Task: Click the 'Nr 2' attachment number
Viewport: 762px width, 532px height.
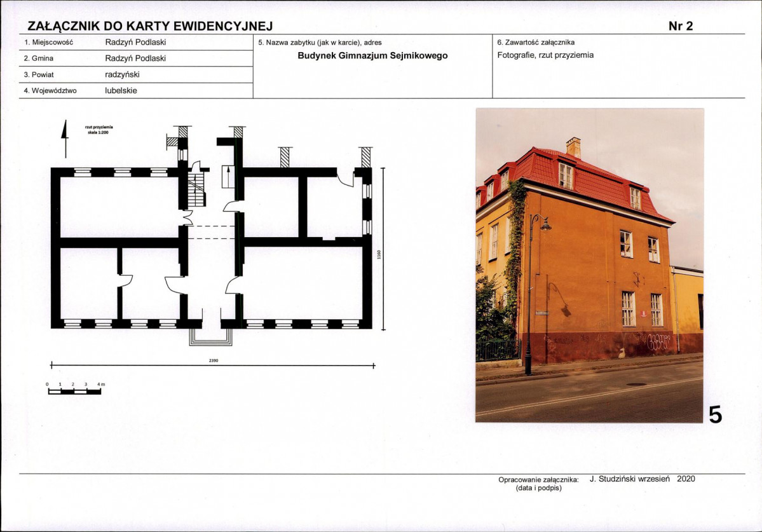Action: coord(681,26)
